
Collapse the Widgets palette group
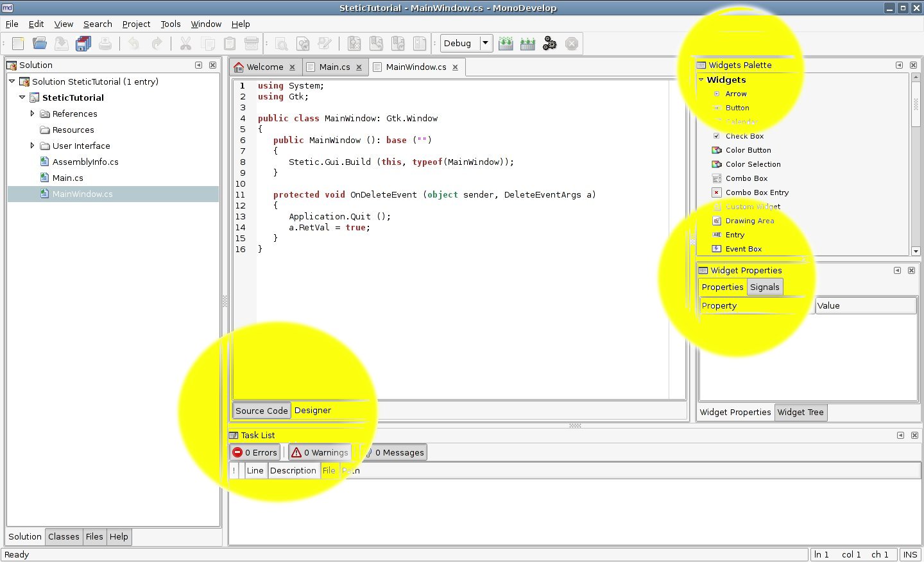tap(701, 80)
